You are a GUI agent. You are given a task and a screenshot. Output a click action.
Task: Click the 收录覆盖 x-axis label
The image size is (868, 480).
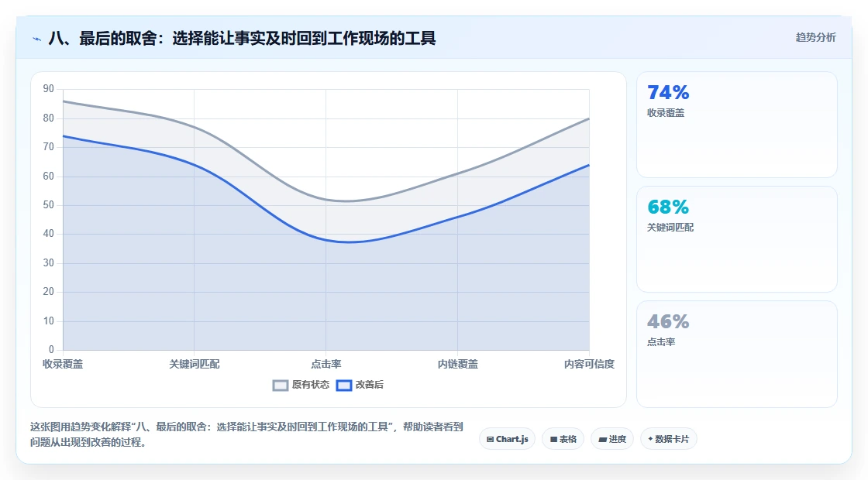point(63,365)
